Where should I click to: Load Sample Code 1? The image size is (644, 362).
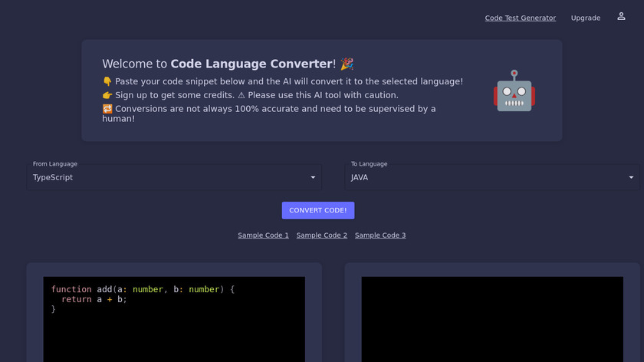point(263,235)
